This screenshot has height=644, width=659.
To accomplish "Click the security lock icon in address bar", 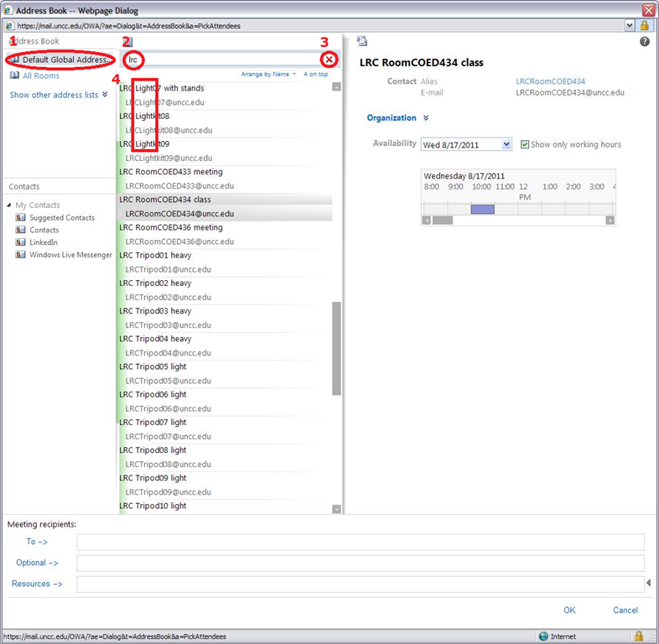I will 645,26.
